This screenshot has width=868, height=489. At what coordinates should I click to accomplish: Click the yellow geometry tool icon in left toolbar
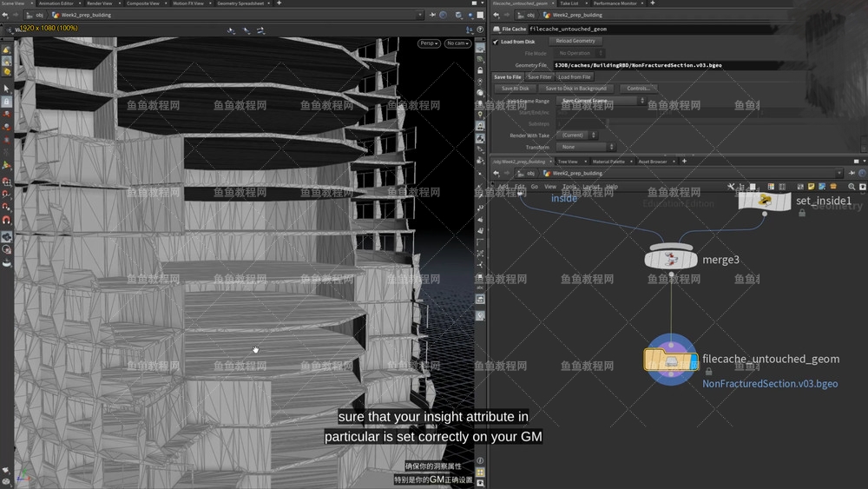(x=7, y=71)
